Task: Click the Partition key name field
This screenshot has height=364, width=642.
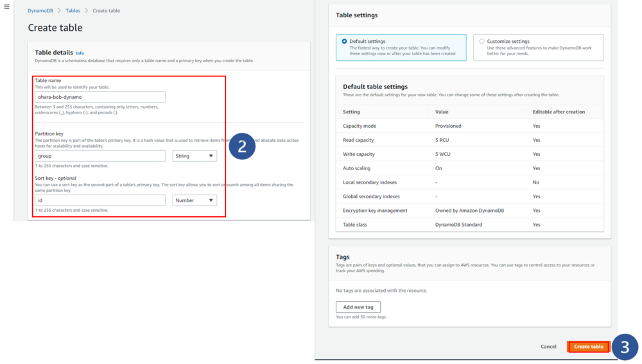Action: point(100,156)
